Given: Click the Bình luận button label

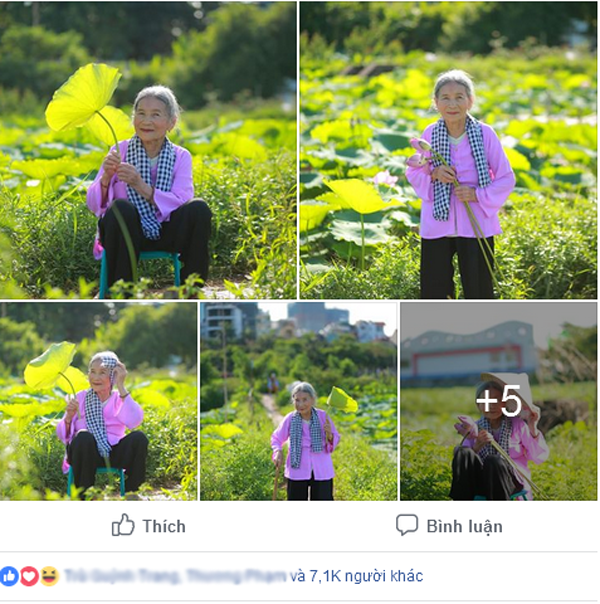Looking at the screenshot, I should [x=464, y=527].
